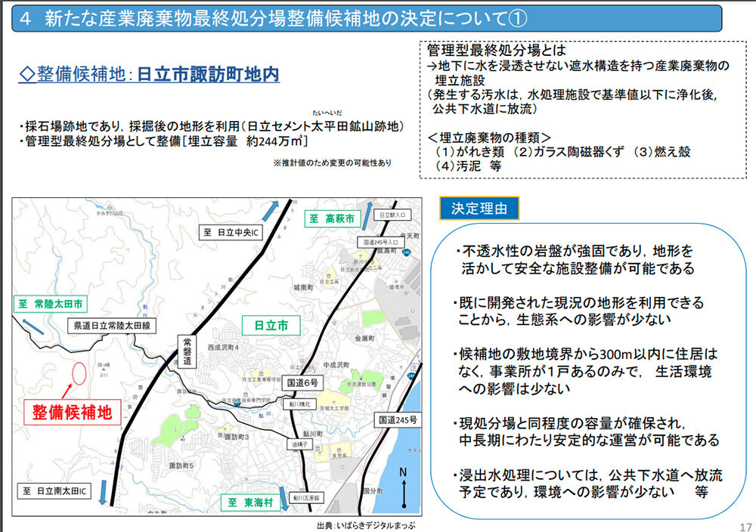Viewport: 756px width, 532px height.
Task: Click the red oval candidate site marker
Action: point(79,373)
